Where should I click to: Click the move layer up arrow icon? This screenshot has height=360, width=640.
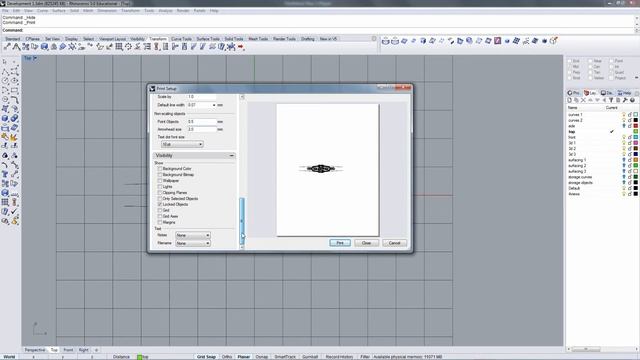tap(590, 100)
